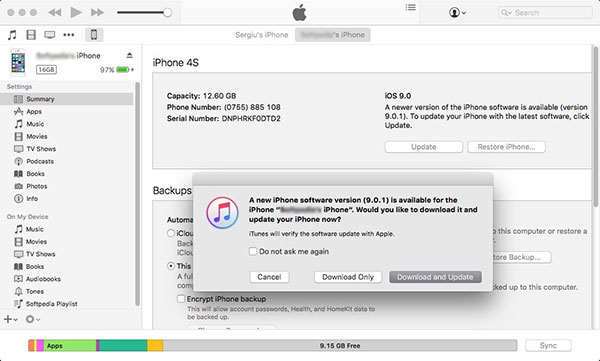Click the yellow storage bar segment
Screen dimensions: 600x361
coord(155,346)
